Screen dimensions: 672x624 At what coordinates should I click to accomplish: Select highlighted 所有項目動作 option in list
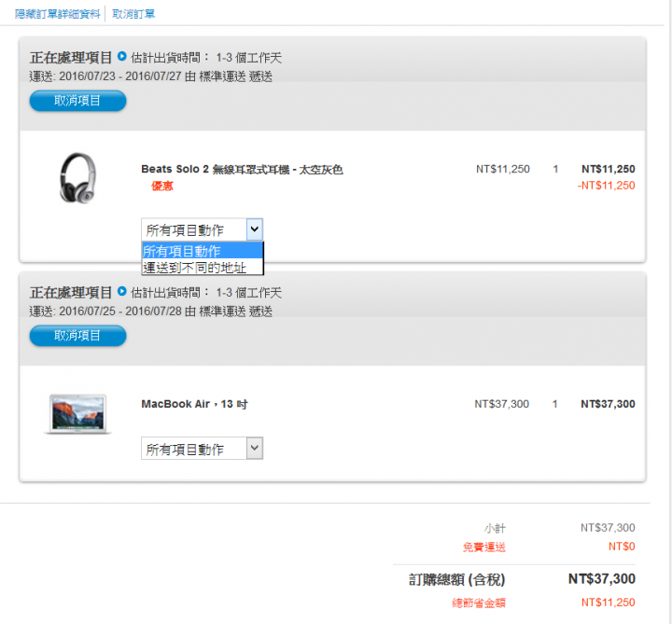203,251
